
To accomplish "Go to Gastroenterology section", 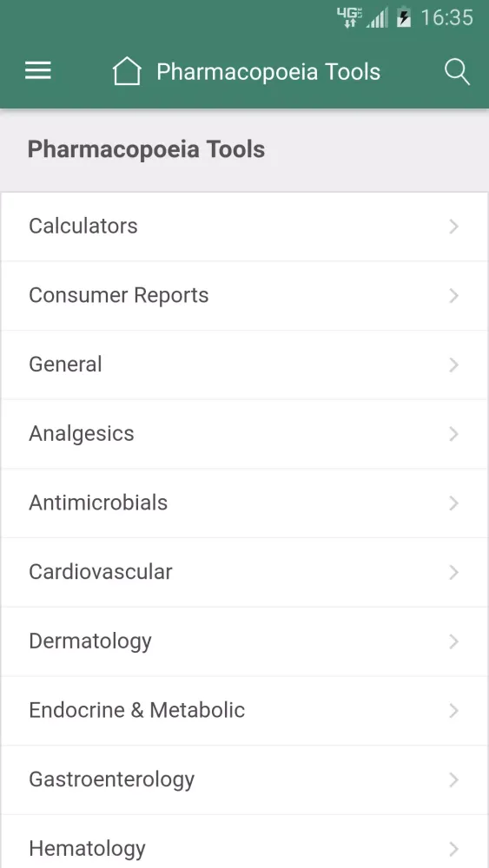I will coord(244,780).
